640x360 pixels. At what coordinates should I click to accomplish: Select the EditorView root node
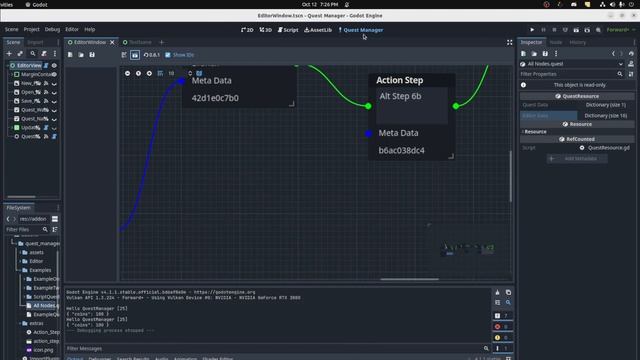pos(29,65)
